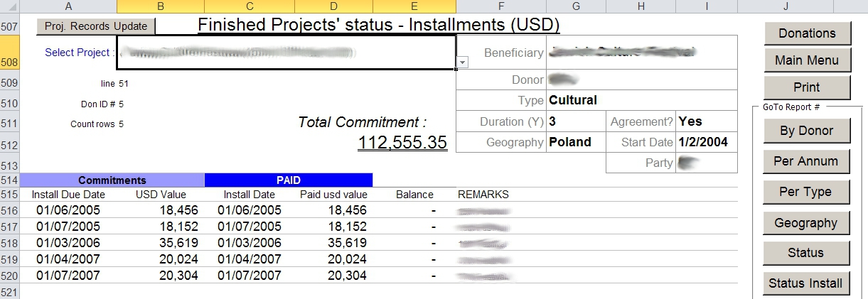Viewport: 868px width, 299px height.
Task: Open the Status report
Action: point(805,253)
